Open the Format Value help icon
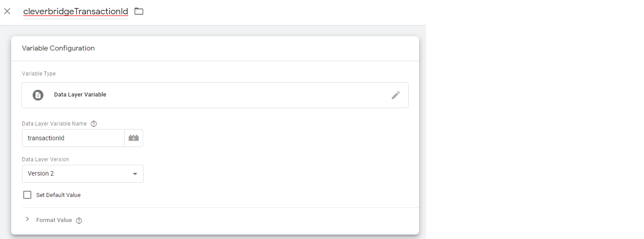Screen dimensions: 644x239 click(79, 220)
